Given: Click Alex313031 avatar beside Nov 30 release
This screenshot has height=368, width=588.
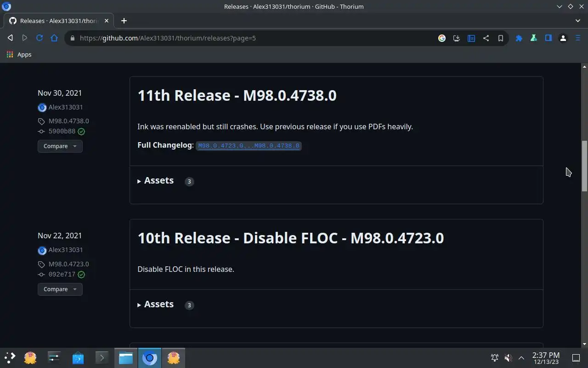Looking at the screenshot, I should pyautogui.click(x=42, y=108).
